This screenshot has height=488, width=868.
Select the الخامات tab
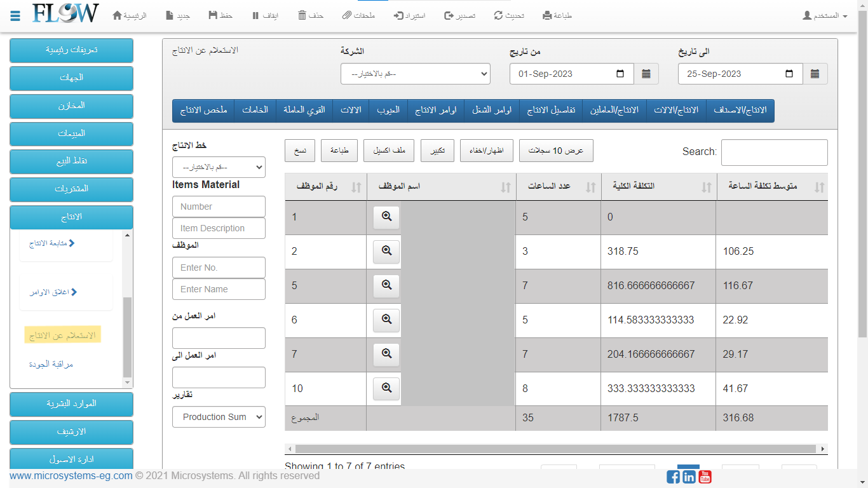[x=255, y=110]
